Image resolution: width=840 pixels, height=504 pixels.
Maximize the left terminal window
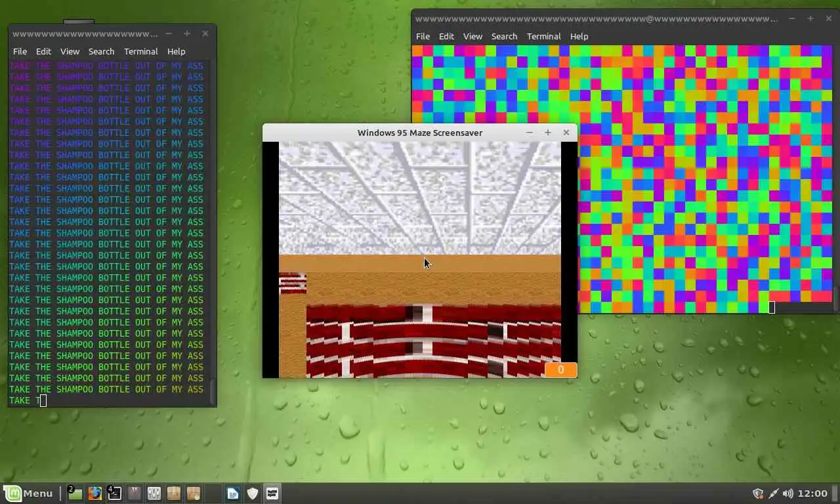187,33
